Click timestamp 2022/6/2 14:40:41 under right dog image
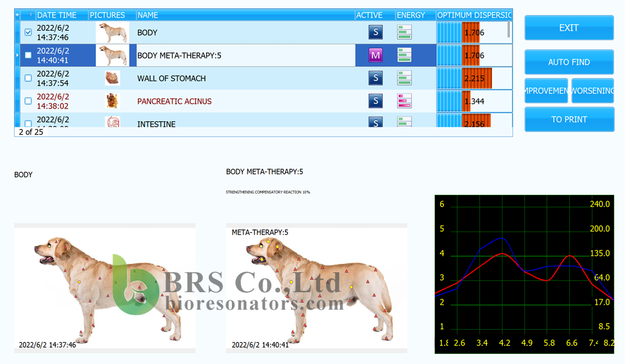 [x=260, y=345]
